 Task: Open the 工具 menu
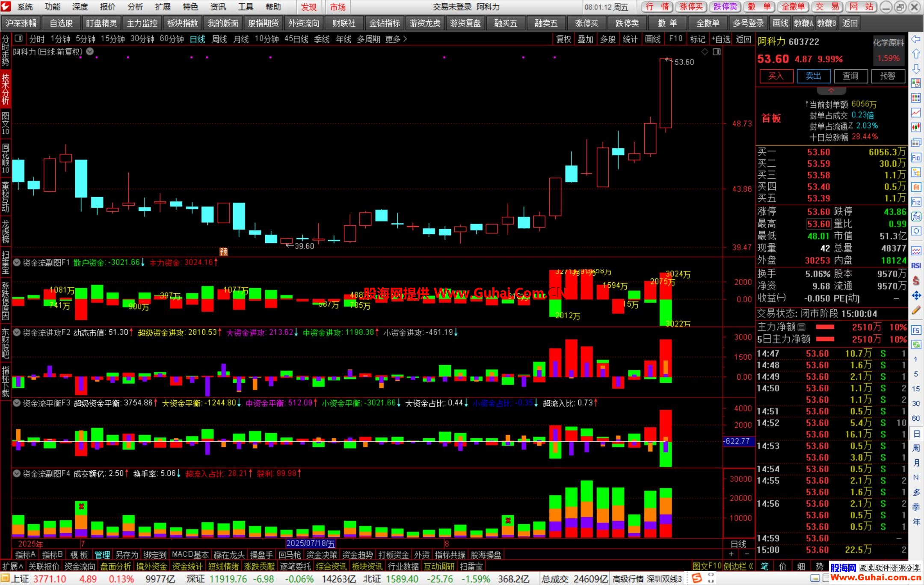[x=246, y=7]
